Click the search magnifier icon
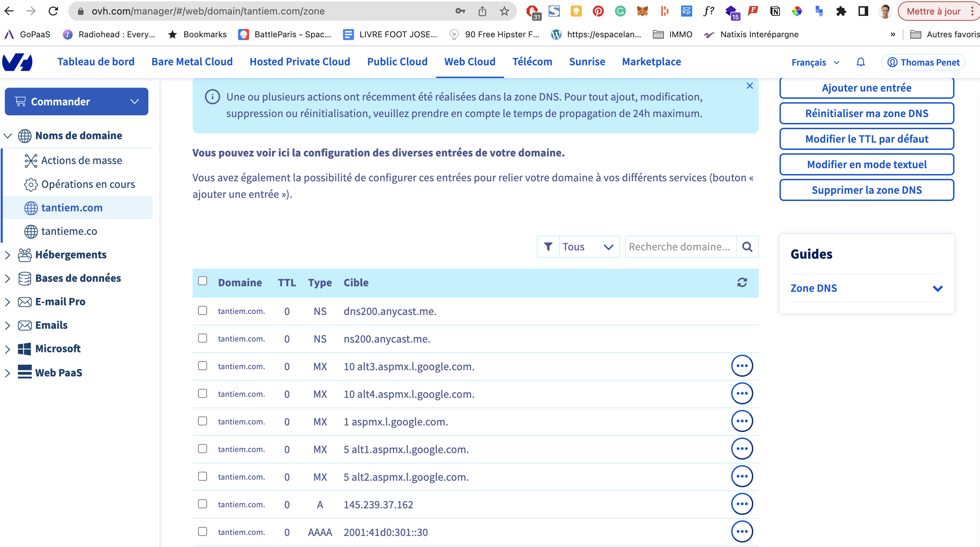The width and height of the screenshot is (980, 547). tap(747, 247)
